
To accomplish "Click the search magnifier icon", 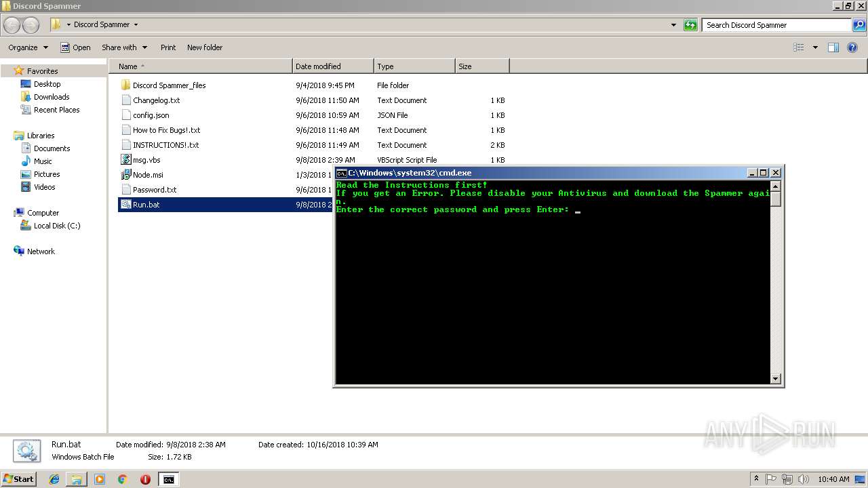I will coord(859,25).
